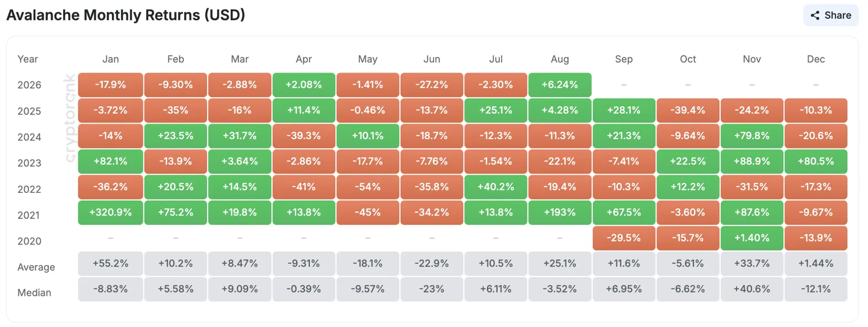Click the Median row label
Image resolution: width=868 pixels, height=327 pixels.
coord(34,293)
